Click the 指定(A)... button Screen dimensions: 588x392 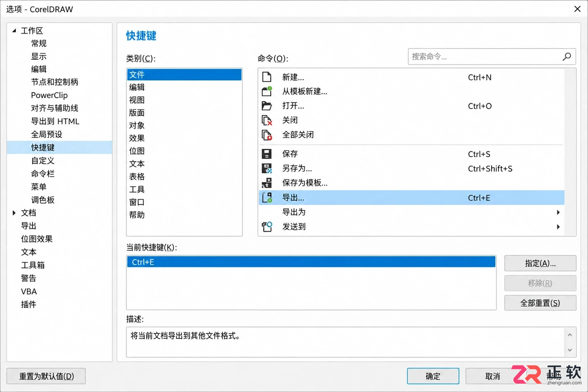(540, 263)
